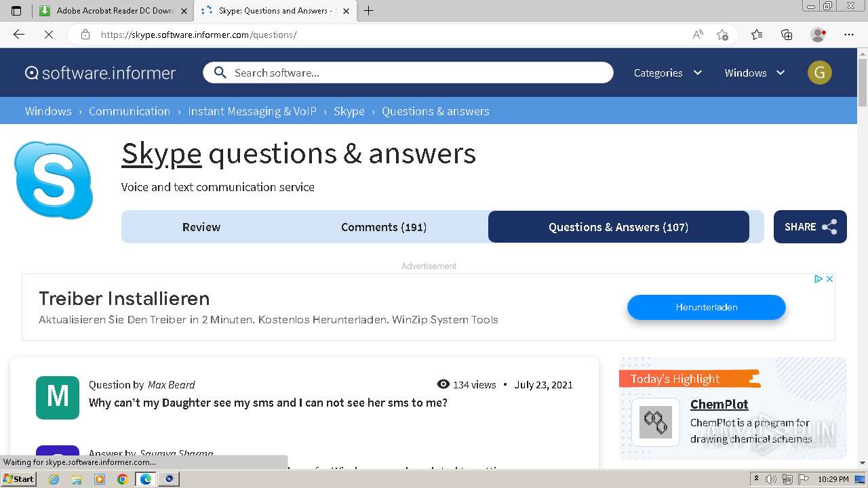868x488 pixels.
Task: Click the Max Beard M avatar
Action: [58, 397]
